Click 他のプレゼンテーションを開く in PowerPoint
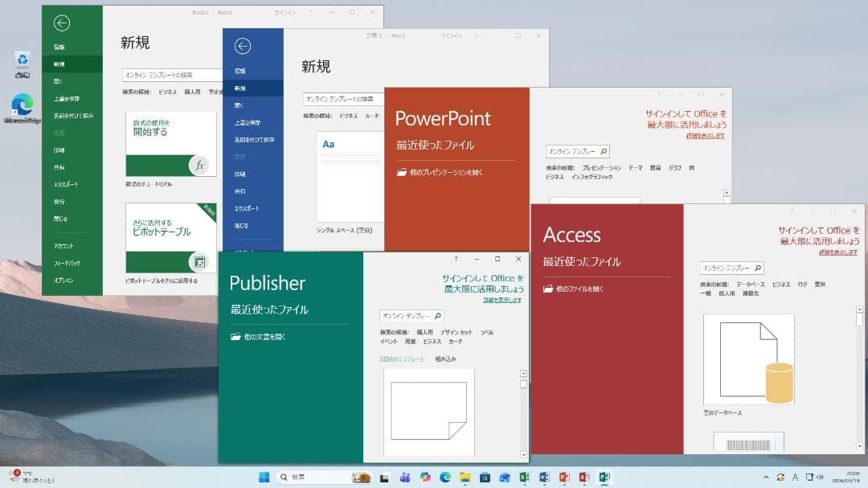The image size is (868, 488). tap(445, 172)
